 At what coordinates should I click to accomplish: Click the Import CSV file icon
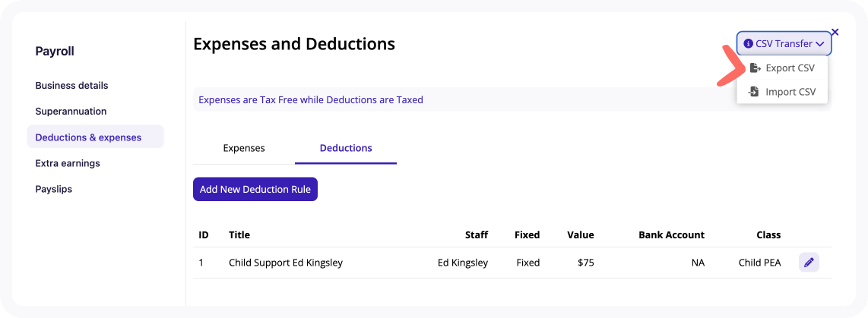(x=754, y=92)
